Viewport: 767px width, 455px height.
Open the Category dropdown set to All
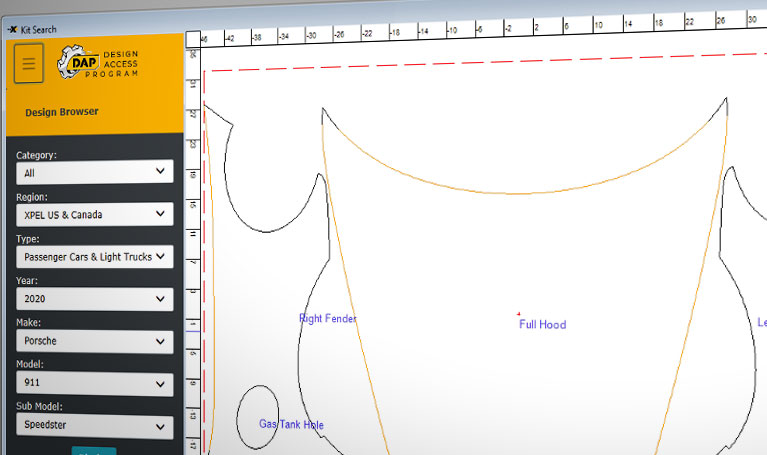[x=94, y=172]
